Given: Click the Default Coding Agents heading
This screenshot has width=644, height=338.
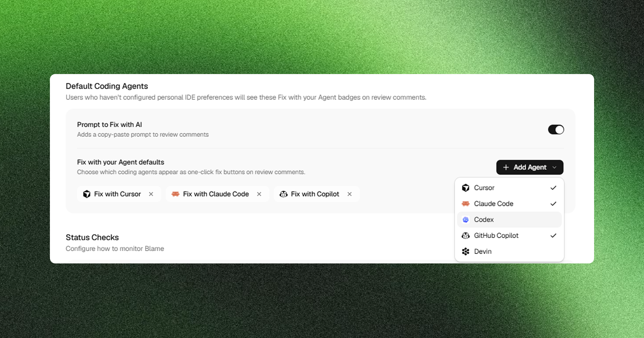Looking at the screenshot, I should (107, 86).
